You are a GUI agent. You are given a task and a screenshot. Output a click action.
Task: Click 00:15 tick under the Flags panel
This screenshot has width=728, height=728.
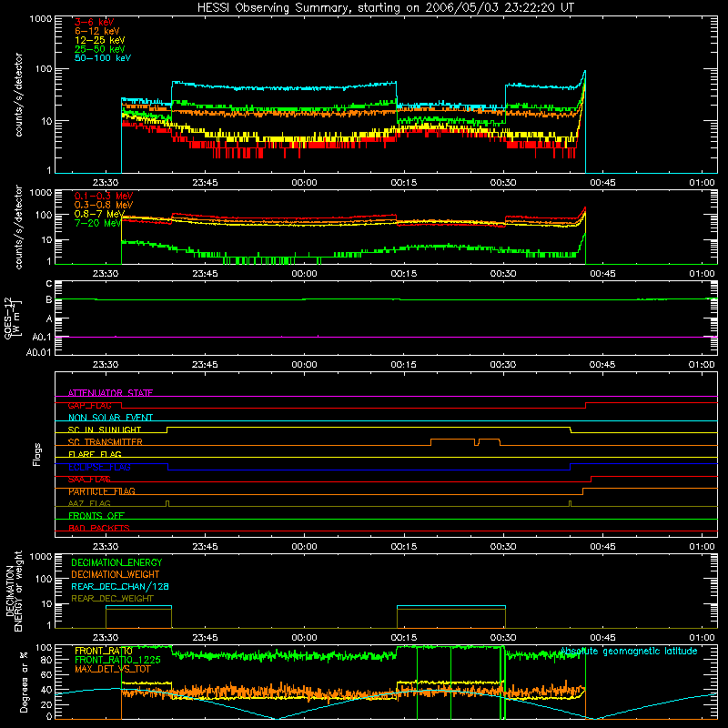coord(403,547)
